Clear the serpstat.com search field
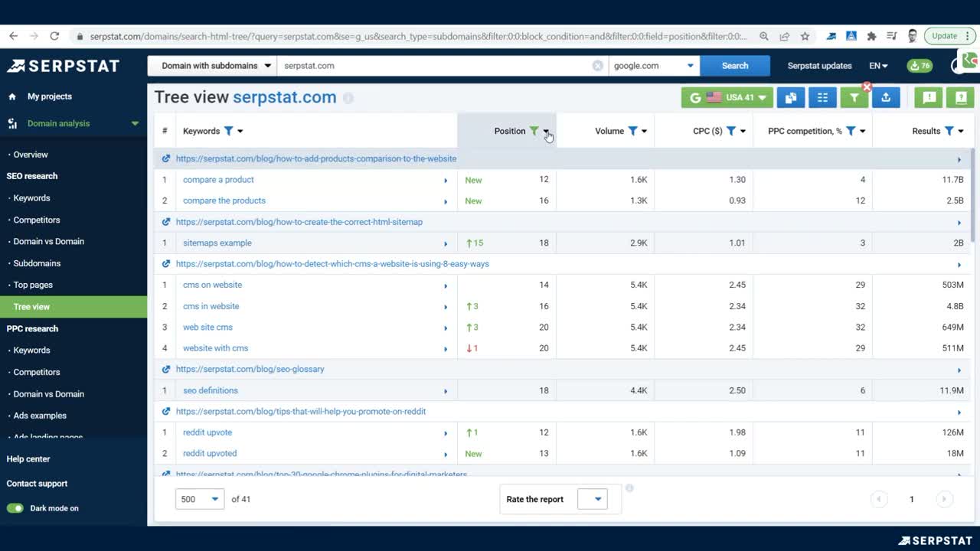The width and height of the screenshot is (980, 551). tap(597, 66)
